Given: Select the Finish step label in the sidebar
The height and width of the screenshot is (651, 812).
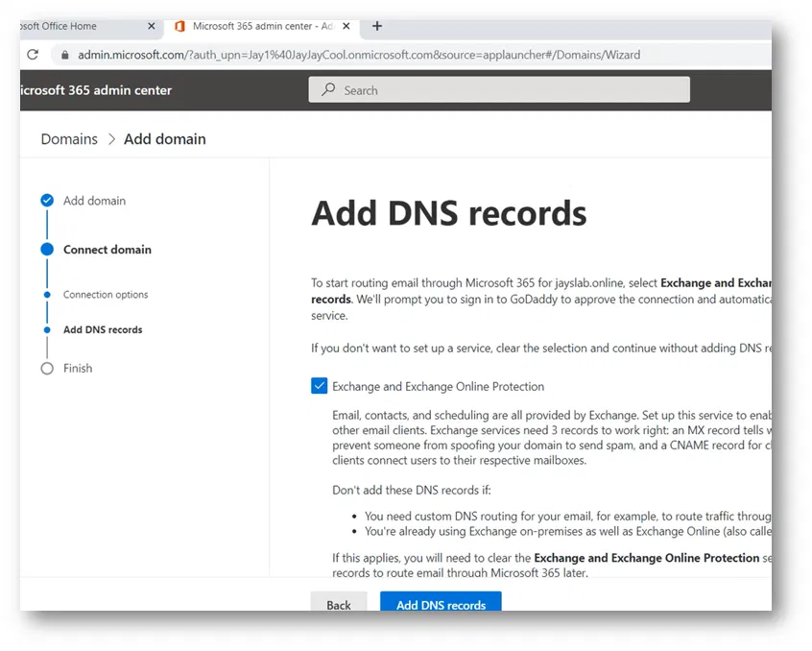Looking at the screenshot, I should pos(78,369).
